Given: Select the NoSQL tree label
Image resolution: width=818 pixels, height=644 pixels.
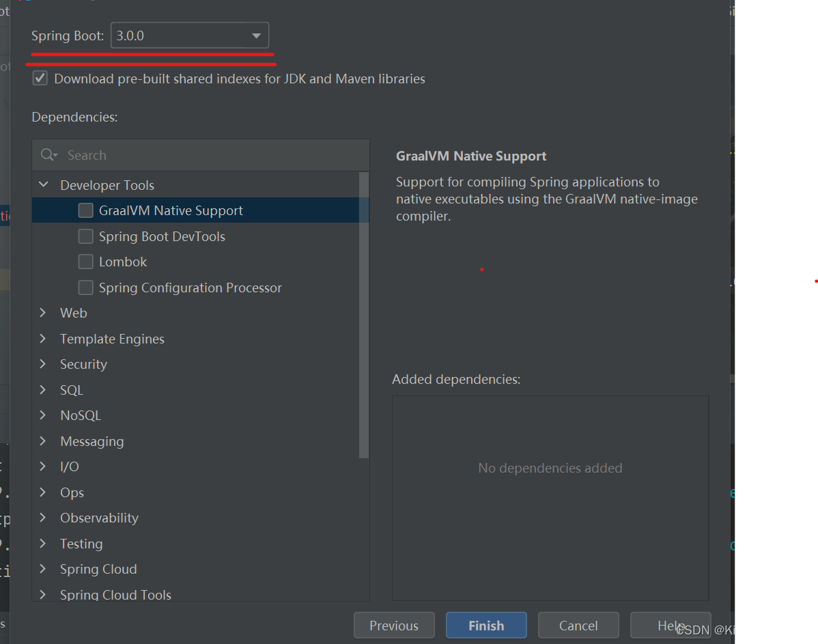Looking at the screenshot, I should coord(81,415).
